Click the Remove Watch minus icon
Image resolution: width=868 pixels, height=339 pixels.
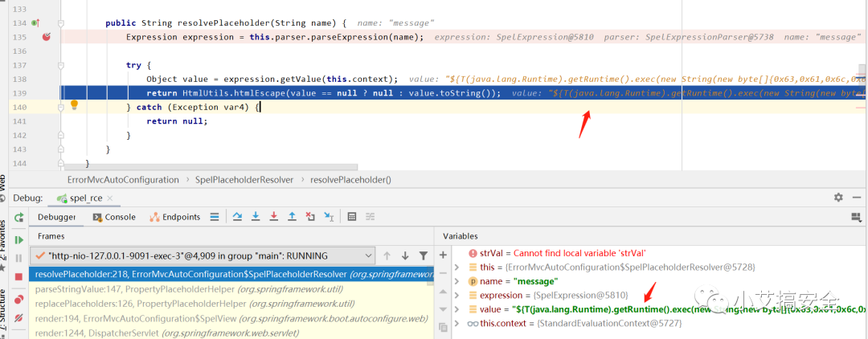[443, 273]
